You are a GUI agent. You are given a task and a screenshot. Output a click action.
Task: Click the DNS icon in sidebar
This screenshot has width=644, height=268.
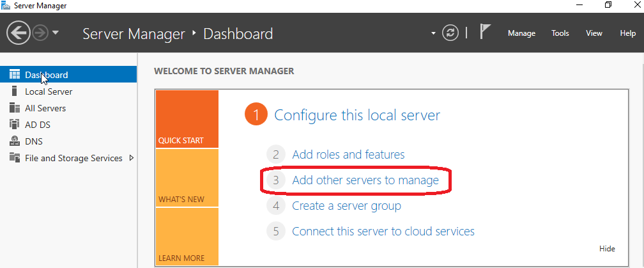pyautogui.click(x=14, y=141)
